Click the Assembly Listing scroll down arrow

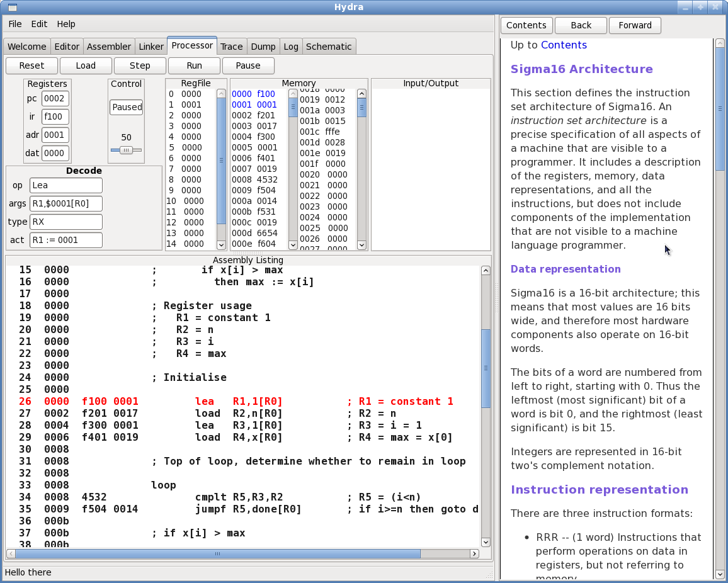(486, 542)
